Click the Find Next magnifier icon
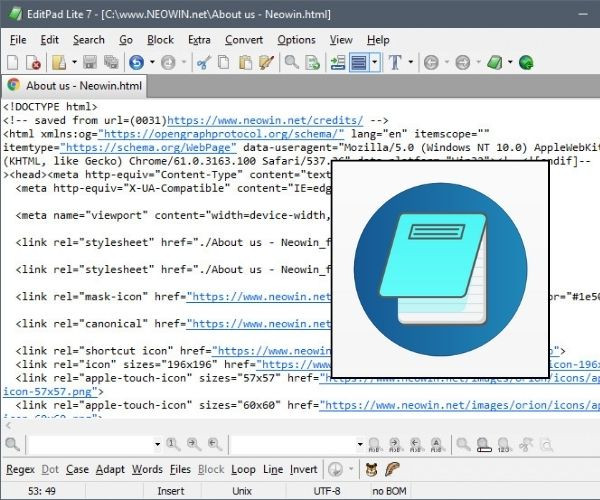600x500 pixels. [x=194, y=445]
